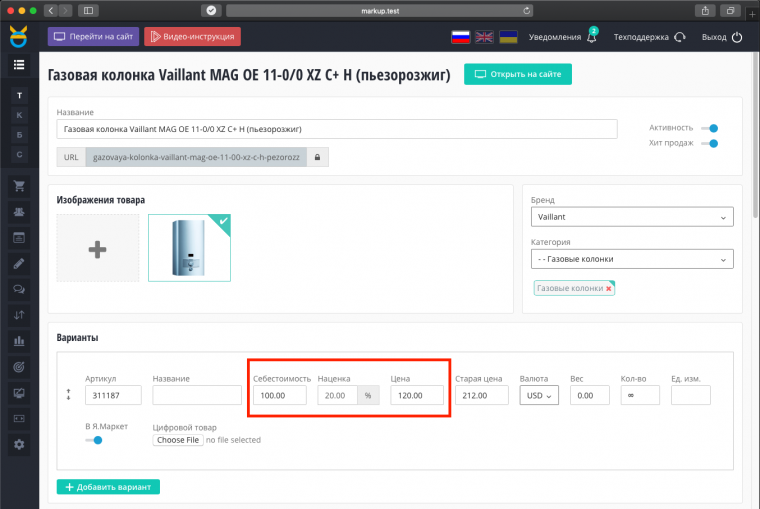Image resolution: width=760 pixels, height=509 pixels.
Task: Open the Категория dropdown
Action: click(x=631, y=259)
